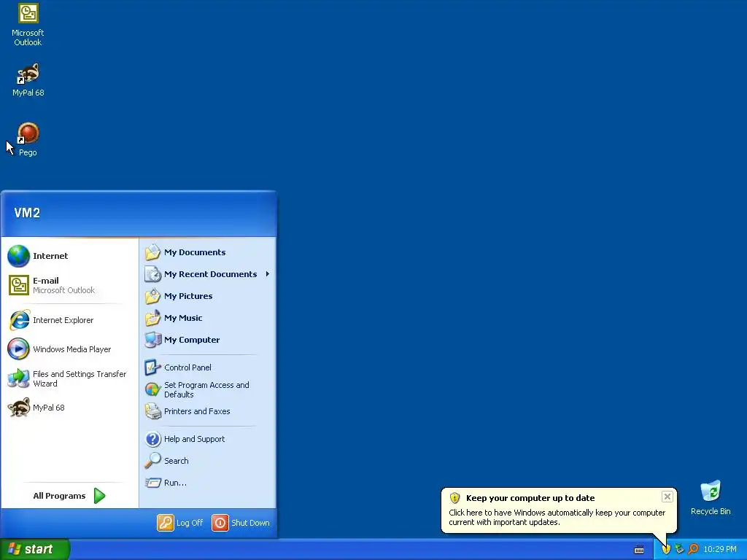Launch MyPal 68 from Start menu list
Screen dimensions: 747x560
[x=69, y=408]
